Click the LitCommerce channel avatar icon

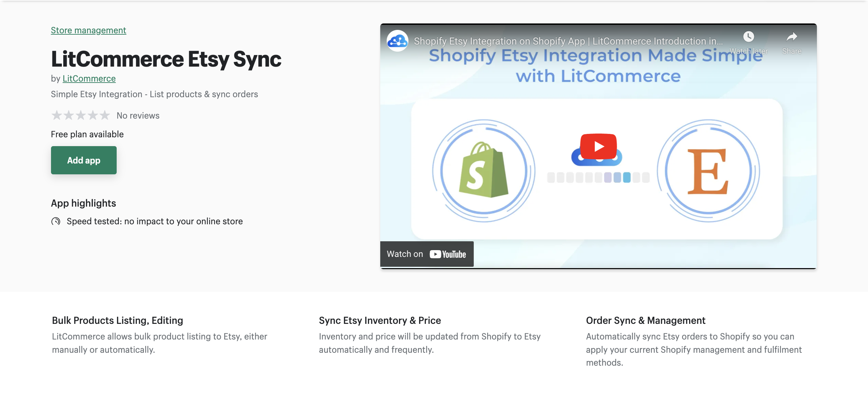[397, 41]
